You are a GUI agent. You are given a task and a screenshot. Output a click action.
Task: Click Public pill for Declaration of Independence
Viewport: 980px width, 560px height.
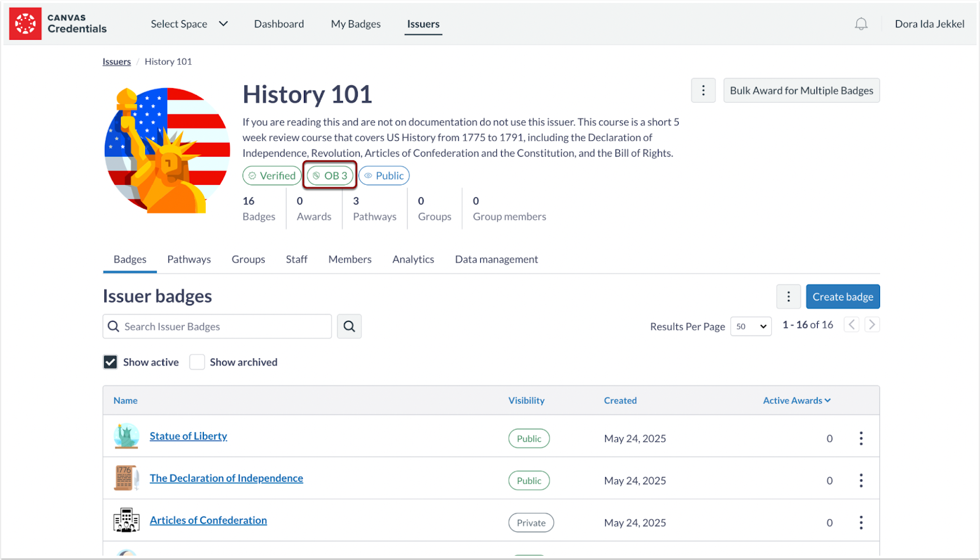point(529,481)
